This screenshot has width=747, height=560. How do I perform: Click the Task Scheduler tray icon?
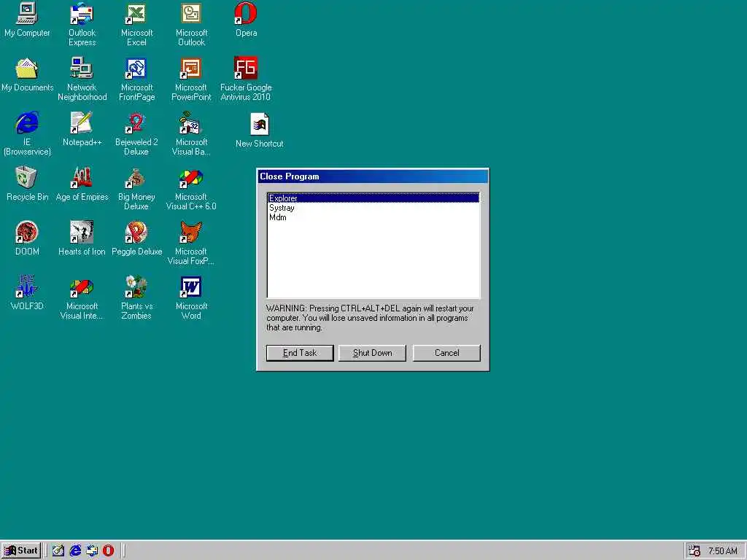[694, 551]
